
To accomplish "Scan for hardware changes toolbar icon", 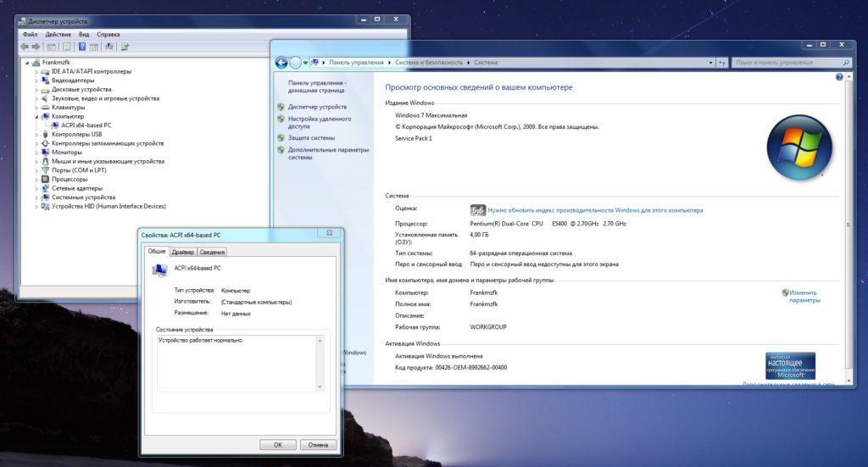I will (109, 47).
